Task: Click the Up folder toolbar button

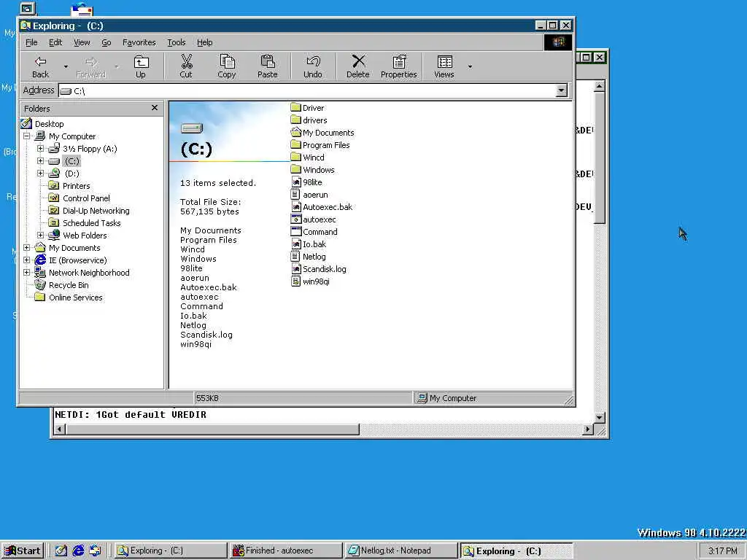Action: coord(141,66)
